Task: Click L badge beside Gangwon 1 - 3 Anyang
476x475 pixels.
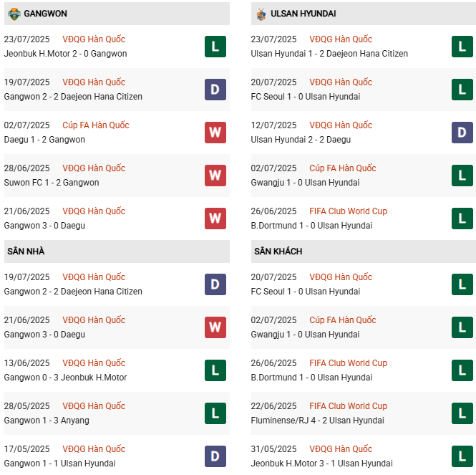Action: [x=215, y=413]
